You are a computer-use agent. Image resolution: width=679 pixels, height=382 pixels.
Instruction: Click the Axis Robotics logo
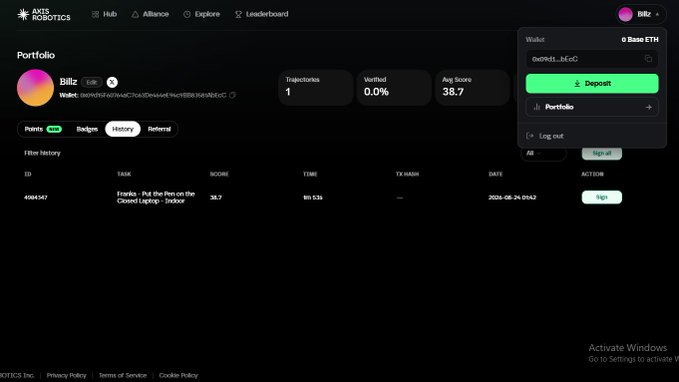(44, 14)
